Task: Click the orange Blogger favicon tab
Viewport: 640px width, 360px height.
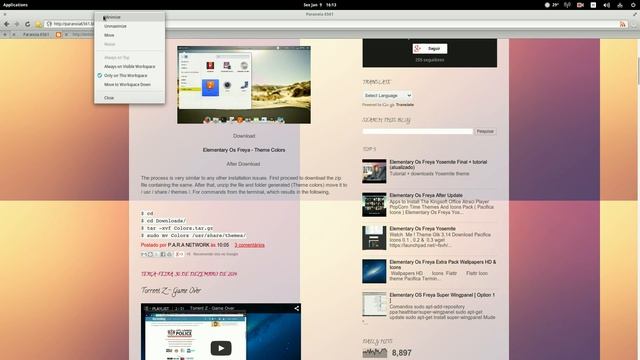Action: (x=58, y=35)
